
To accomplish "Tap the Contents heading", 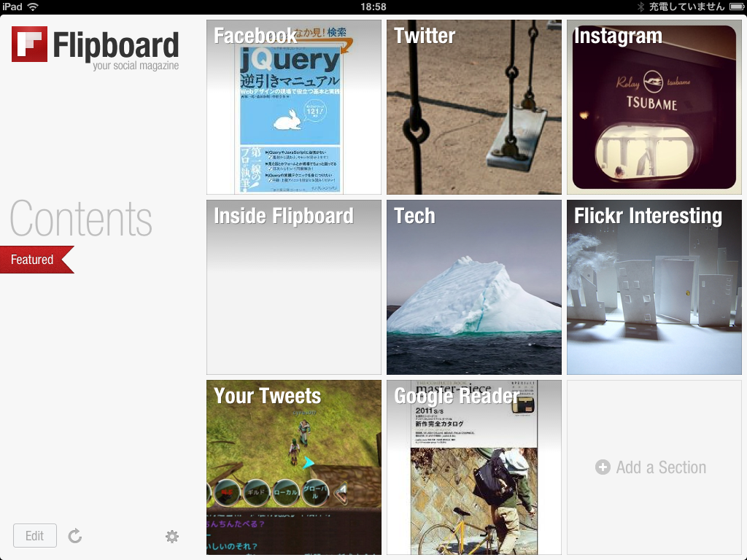I will tap(81, 219).
